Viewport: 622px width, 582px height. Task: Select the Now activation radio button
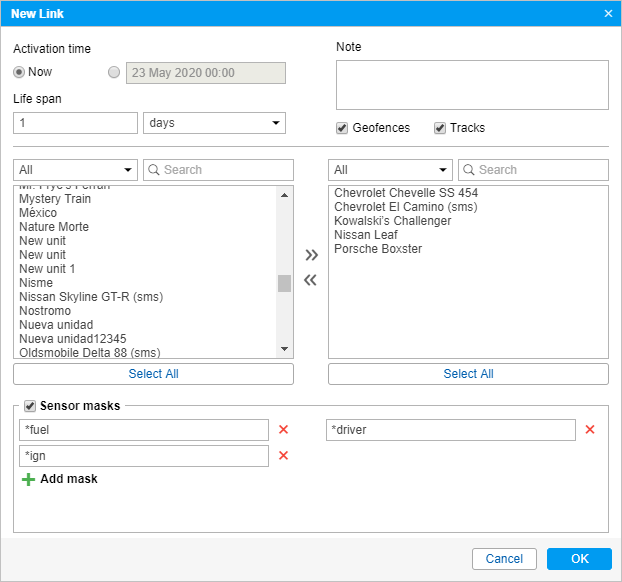[20, 72]
